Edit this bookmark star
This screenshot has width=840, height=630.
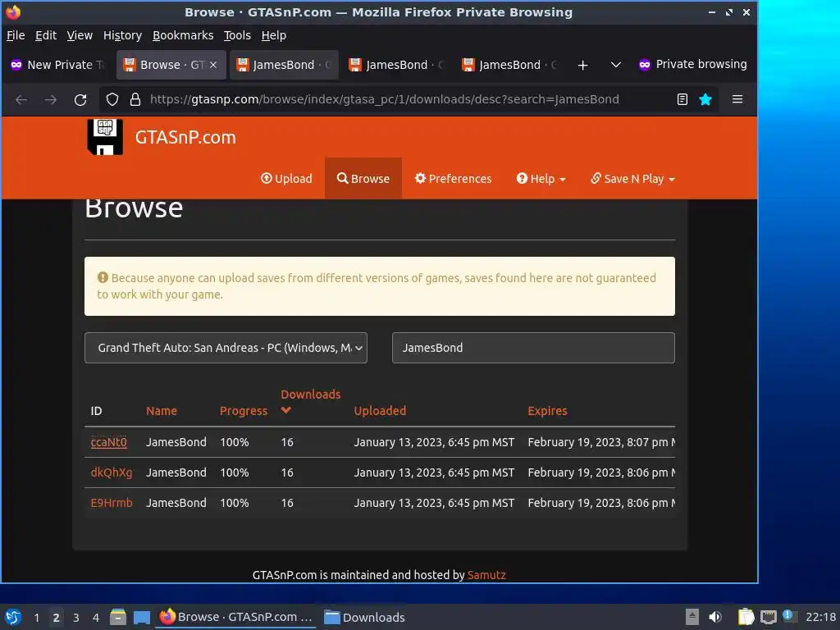[x=705, y=99]
